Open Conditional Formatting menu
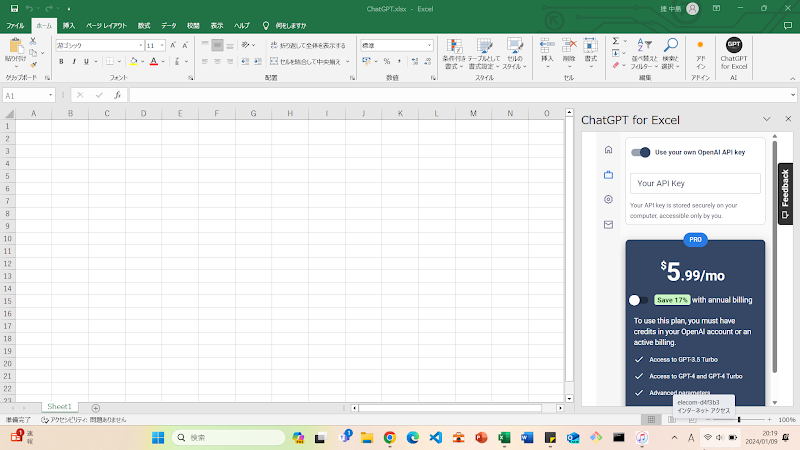This screenshot has width=800, height=450. coord(454,54)
